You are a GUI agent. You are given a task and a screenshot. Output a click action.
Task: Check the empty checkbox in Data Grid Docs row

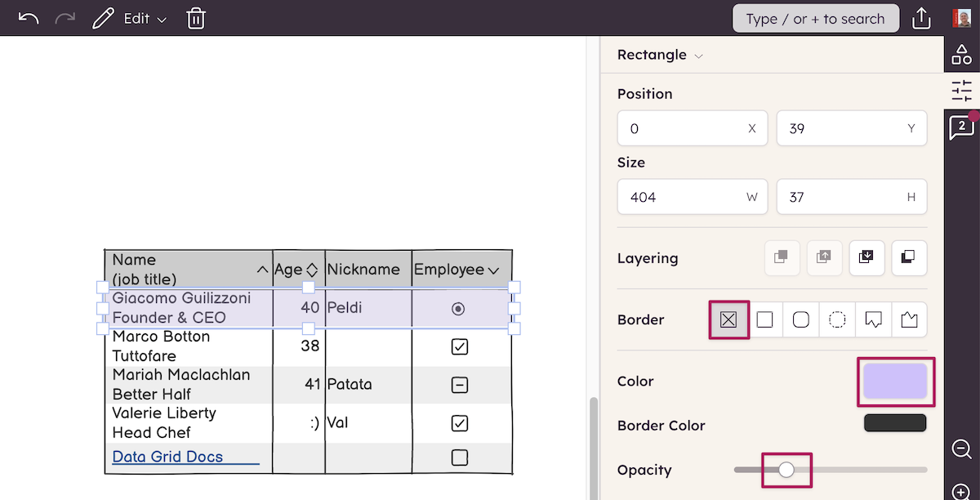click(x=459, y=458)
